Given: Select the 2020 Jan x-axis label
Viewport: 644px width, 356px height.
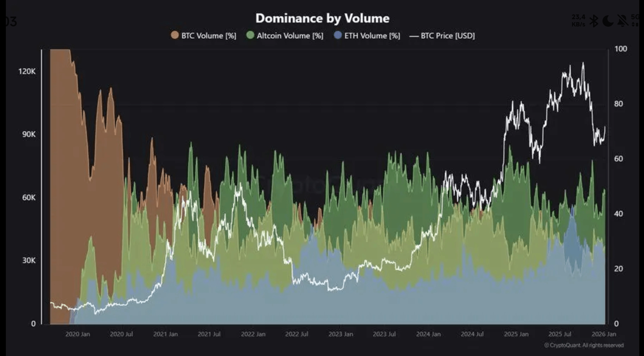Looking at the screenshot, I should pyautogui.click(x=78, y=334).
